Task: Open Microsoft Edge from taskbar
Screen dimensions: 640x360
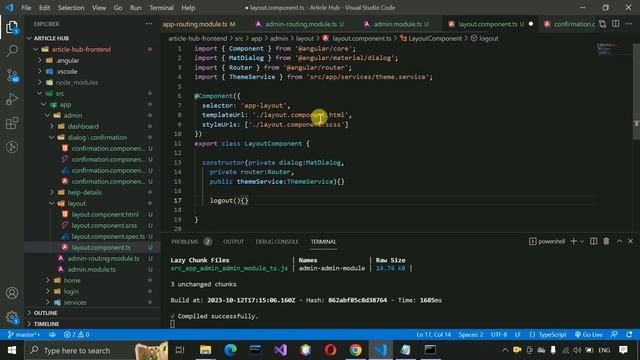Action: tap(231, 350)
